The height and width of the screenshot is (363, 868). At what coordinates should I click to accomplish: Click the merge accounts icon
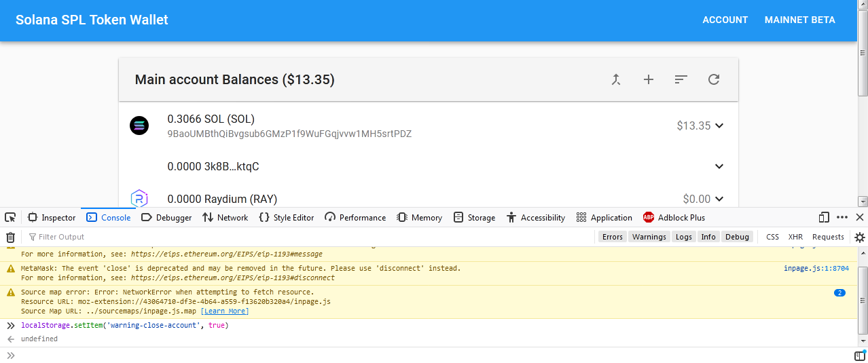[616, 79]
